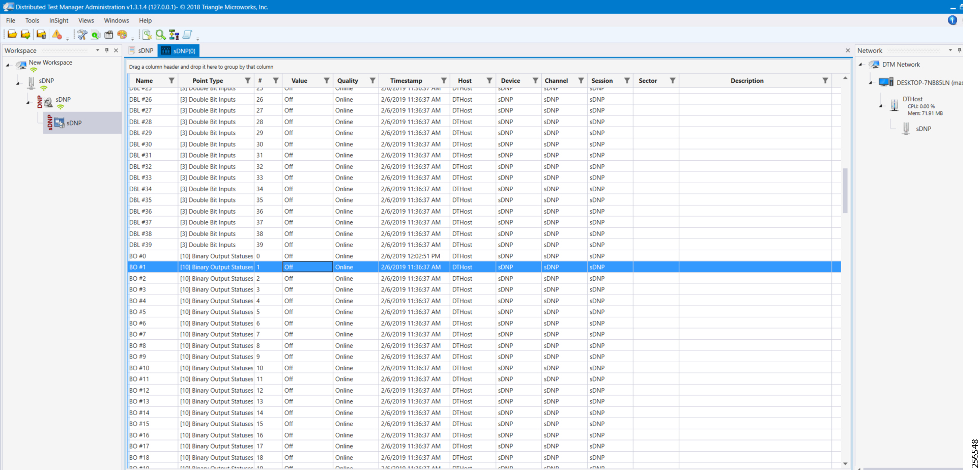Collapse DTHost node in Network panel
Screen dimensions: 980x470
pyautogui.click(x=881, y=106)
